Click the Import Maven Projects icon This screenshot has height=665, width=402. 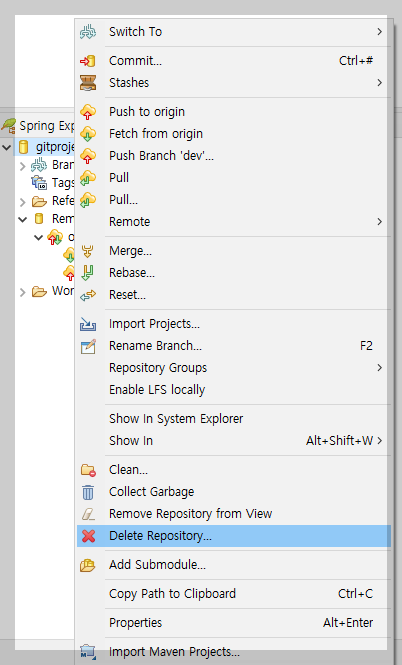click(88, 652)
